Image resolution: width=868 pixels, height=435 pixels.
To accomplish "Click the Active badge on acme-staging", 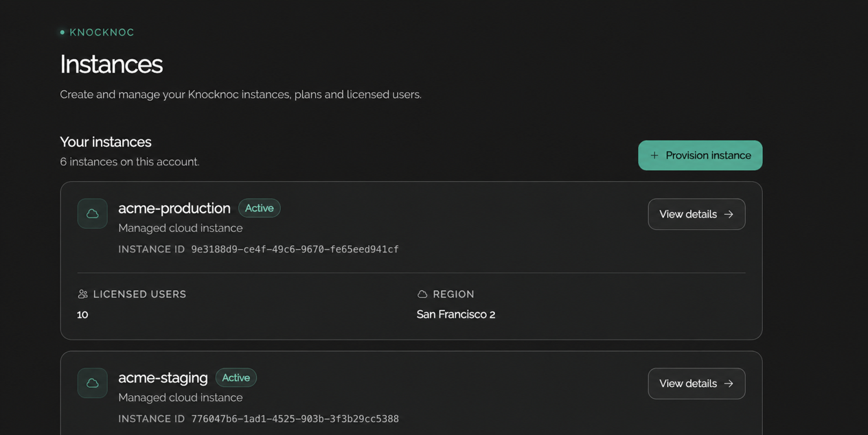I will 236,377.
